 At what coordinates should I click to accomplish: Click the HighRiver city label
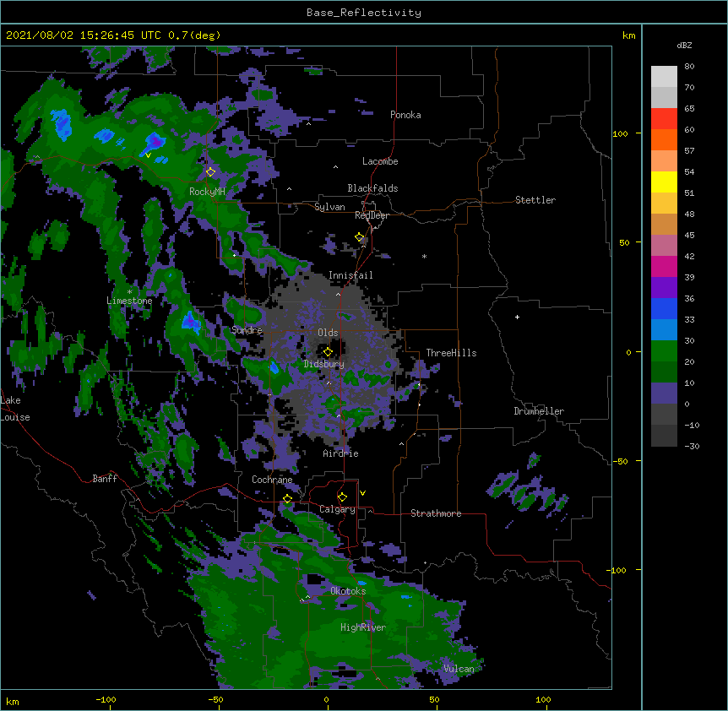363,627
